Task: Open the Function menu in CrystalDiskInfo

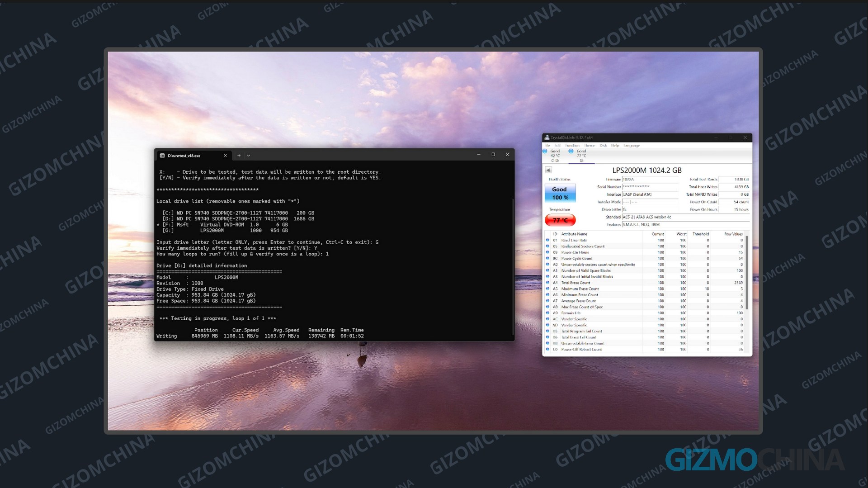Action: [x=572, y=146]
